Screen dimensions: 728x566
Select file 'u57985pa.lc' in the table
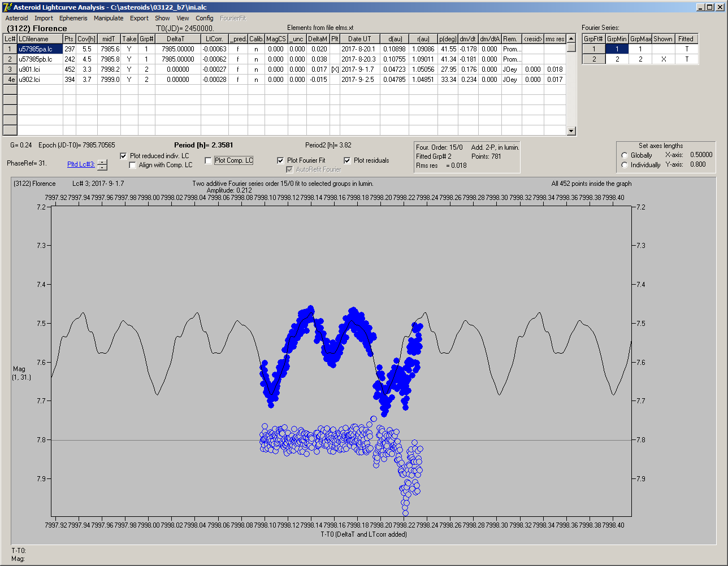coord(40,49)
